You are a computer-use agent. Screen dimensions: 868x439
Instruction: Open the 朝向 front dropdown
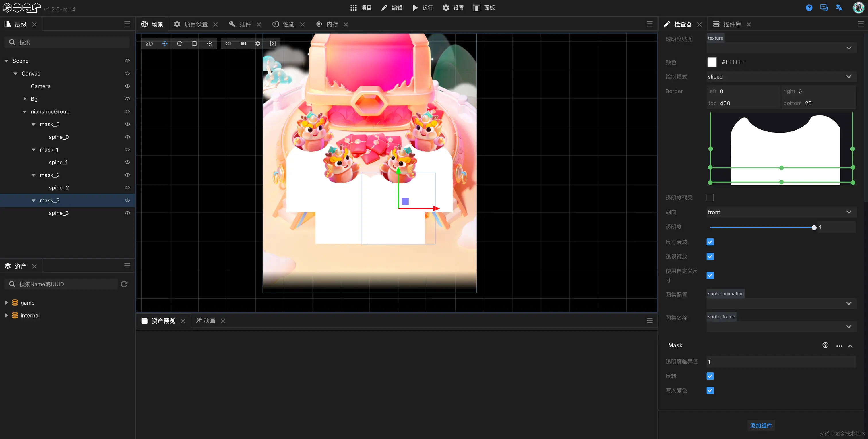point(781,212)
